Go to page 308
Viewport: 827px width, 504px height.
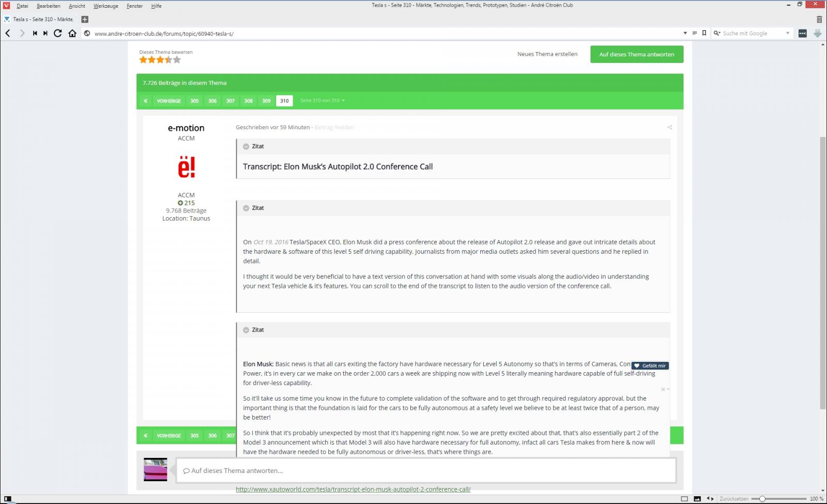(249, 101)
